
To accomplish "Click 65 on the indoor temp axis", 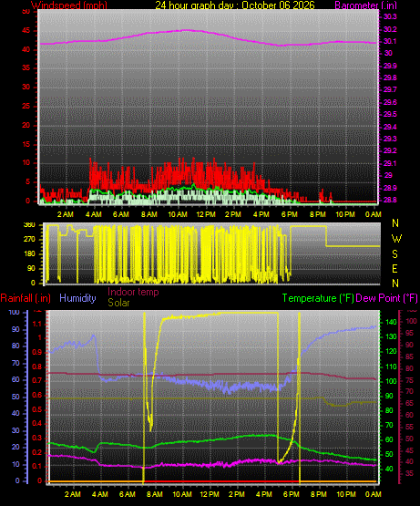I will (409, 403).
